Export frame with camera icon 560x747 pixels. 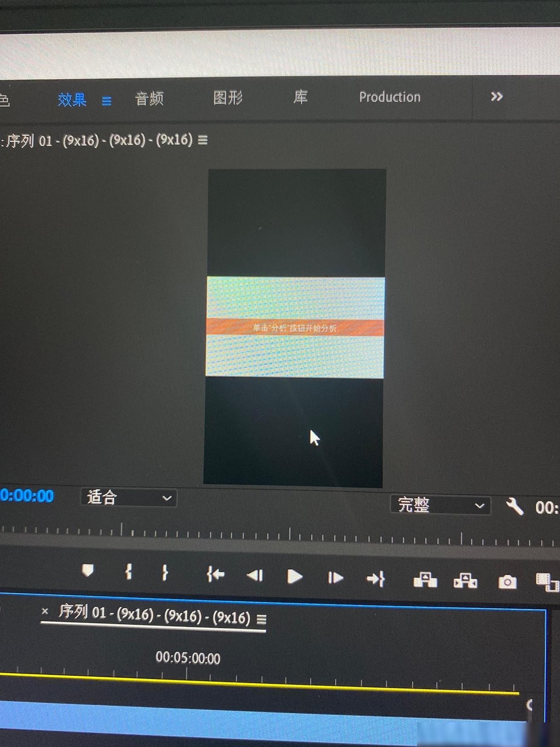[507, 582]
